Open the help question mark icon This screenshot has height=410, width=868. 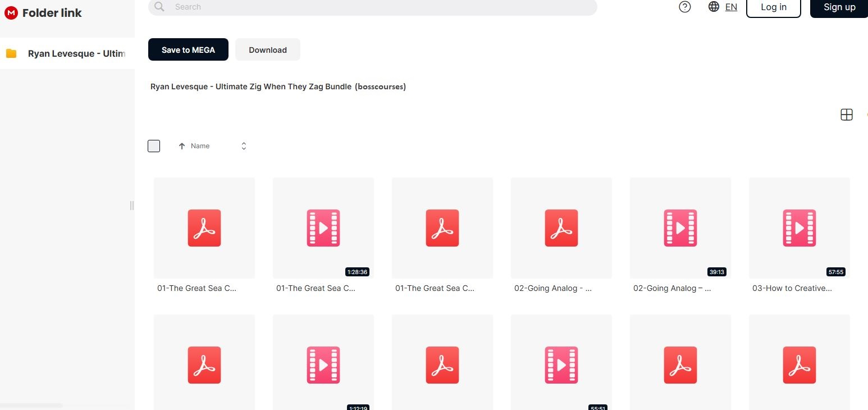[684, 7]
